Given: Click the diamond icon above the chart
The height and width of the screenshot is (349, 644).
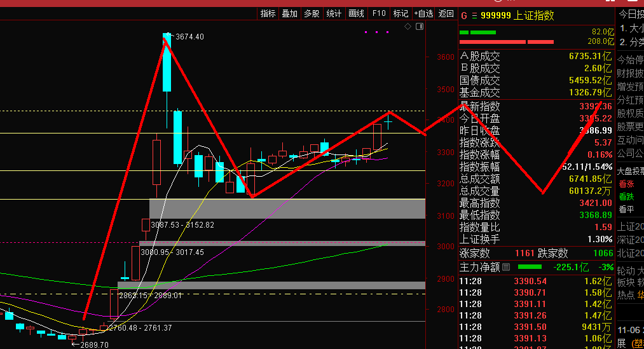Looking at the screenshot, I should coord(407,26).
